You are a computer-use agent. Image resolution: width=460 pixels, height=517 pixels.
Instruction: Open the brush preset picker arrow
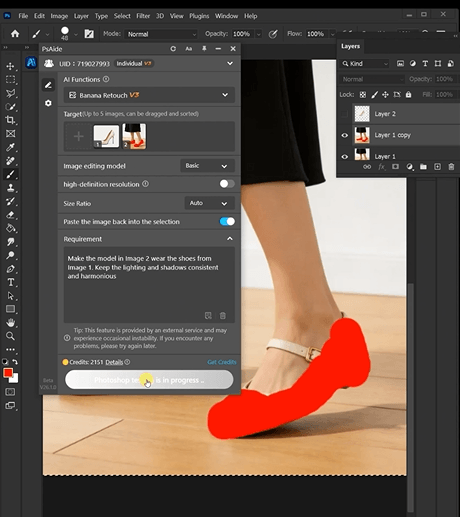click(76, 34)
